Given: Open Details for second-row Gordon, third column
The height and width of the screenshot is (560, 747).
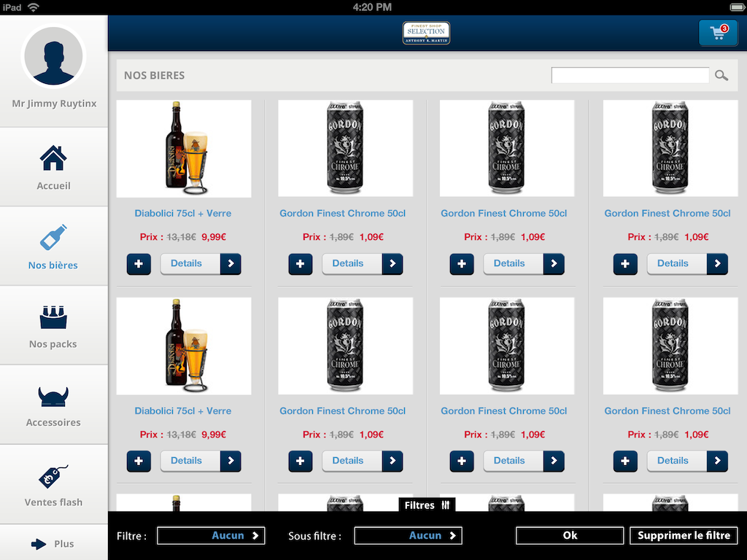Looking at the screenshot, I should tap(524, 461).
